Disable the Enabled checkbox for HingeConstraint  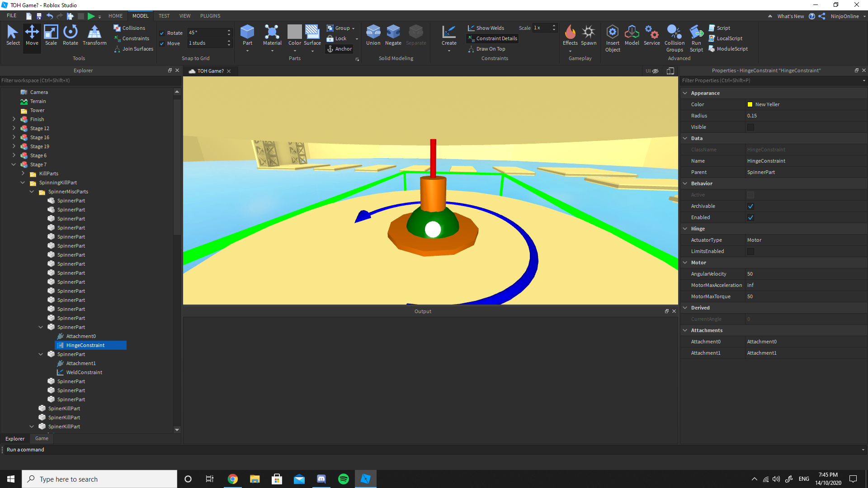coord(750,217)
